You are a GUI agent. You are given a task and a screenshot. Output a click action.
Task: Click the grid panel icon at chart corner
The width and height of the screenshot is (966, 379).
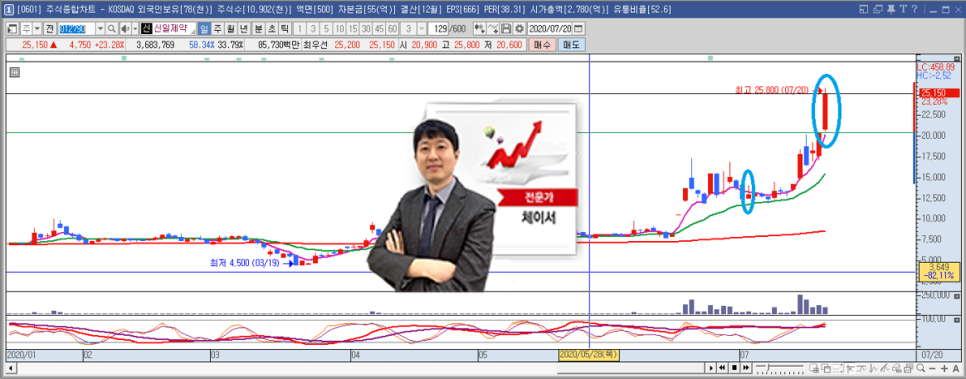coord(15,72)
